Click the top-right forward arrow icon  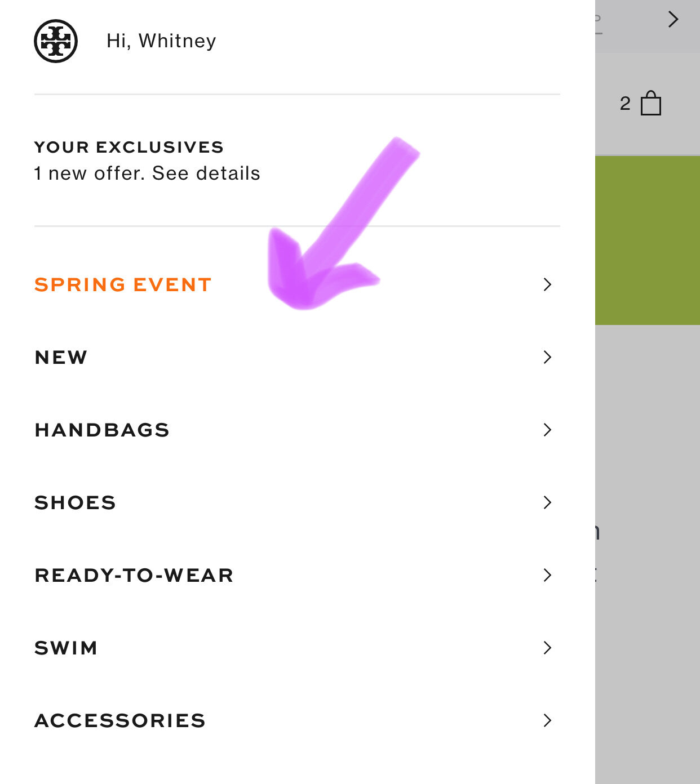673,19
